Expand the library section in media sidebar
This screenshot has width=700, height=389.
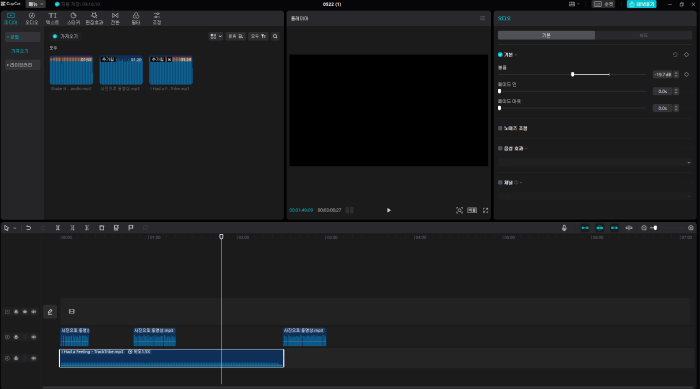click(22, 65)
